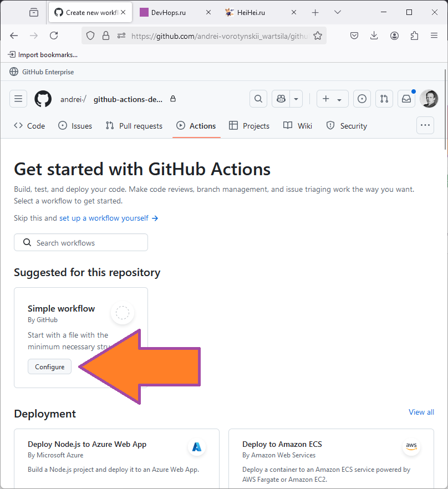
Task: Close the HeiHei.ru tab
Action: (293, 12)
